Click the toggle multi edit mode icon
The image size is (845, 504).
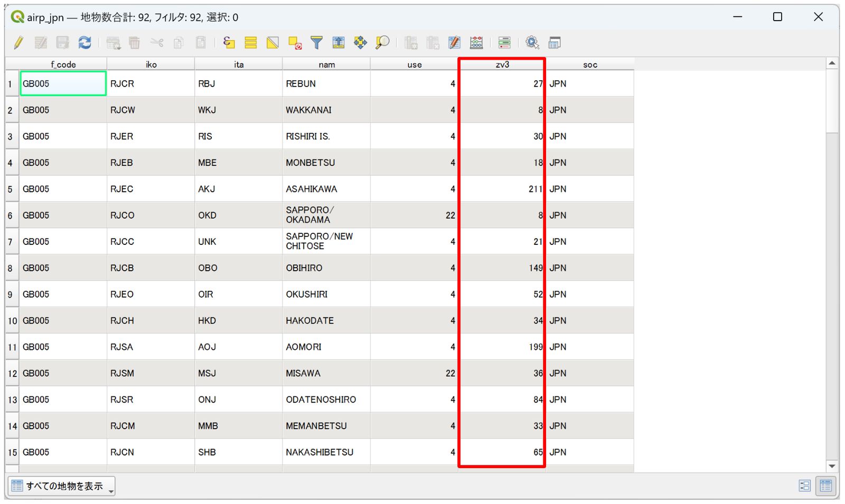pos(41,43)
